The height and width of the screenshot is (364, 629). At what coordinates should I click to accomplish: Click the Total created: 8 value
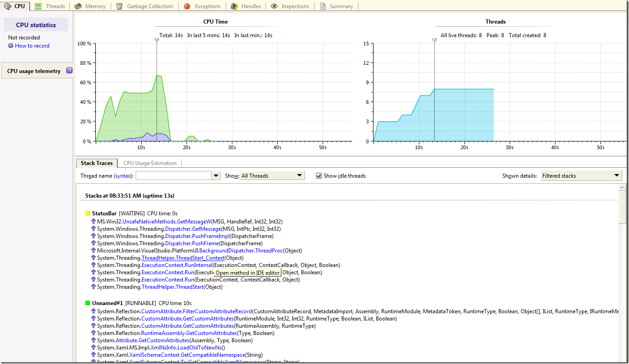[x=527, y=35]
